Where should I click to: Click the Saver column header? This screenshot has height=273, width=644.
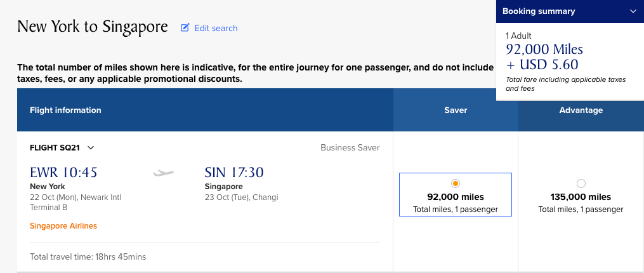[x=456, y=110]
